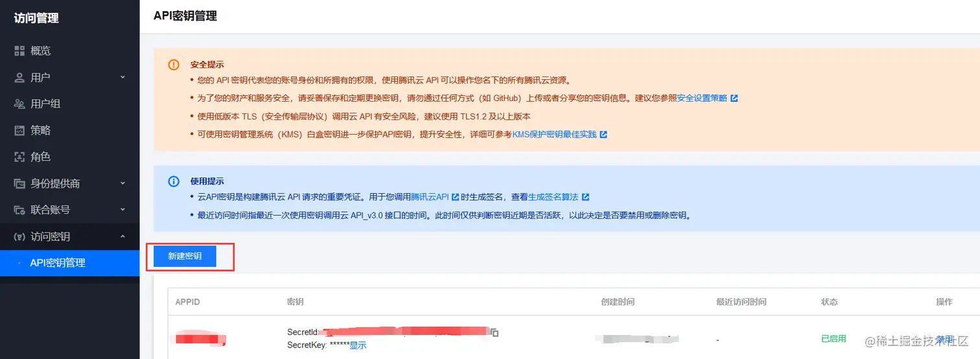Select API密钥管理 in the sidebar
This screenshot has width=980, height=359.
(69, 263)
